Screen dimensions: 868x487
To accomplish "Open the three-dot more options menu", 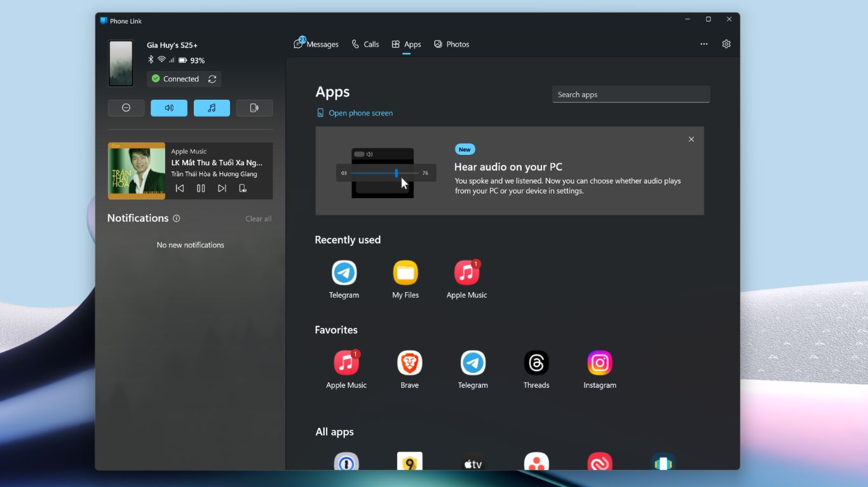I will 704,44.
